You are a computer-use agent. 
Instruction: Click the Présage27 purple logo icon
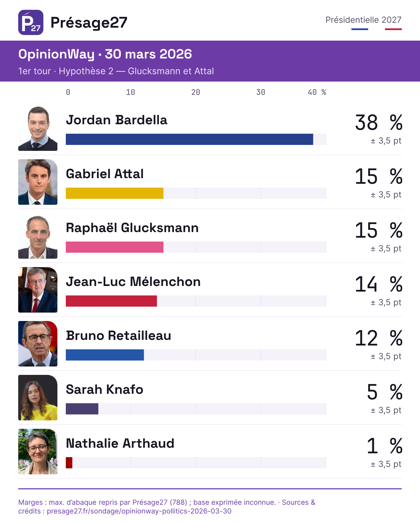pyautogui.click(x=31, y=22)
